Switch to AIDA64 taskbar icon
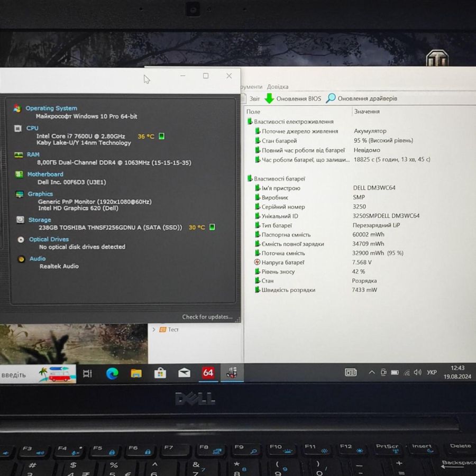Image resolution: width=476 pixels, height=476 pixels. coord(208,372)
